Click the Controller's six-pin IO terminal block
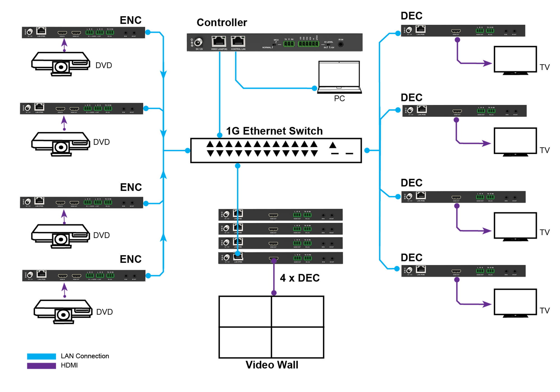Viewport: 560px width, 392px height. 308,44
